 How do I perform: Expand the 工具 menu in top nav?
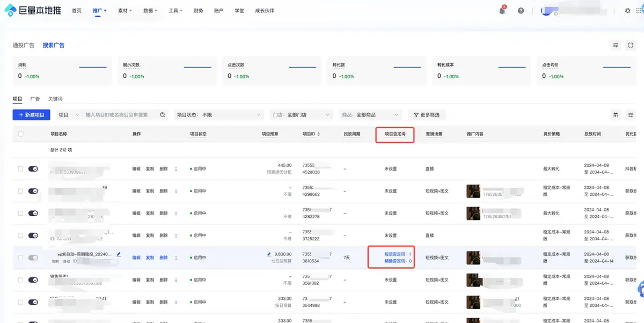(175, 11)
